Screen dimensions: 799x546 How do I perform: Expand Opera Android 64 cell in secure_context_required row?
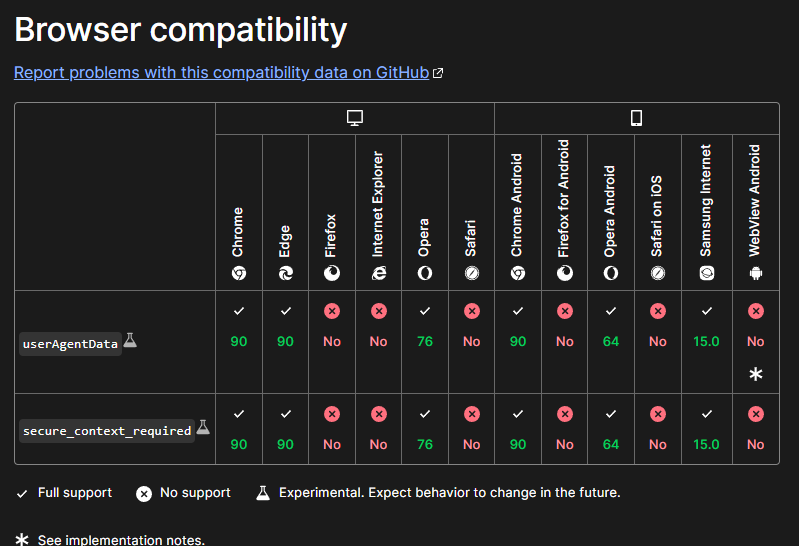pos(611,429)
